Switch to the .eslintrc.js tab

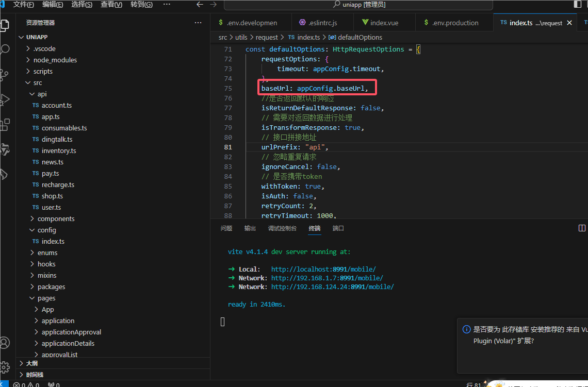pyautogui.click(x=322, y=23)
